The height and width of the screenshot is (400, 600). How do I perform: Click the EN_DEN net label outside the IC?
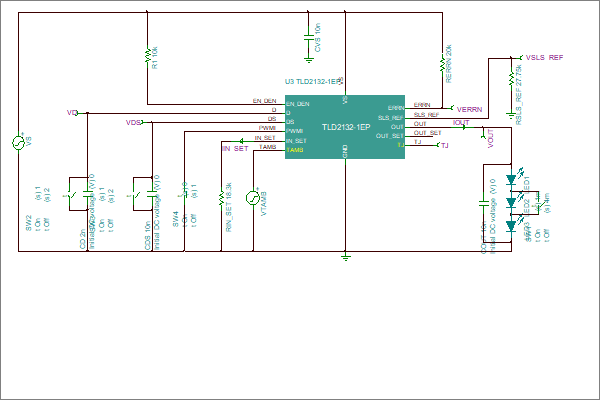264,101
